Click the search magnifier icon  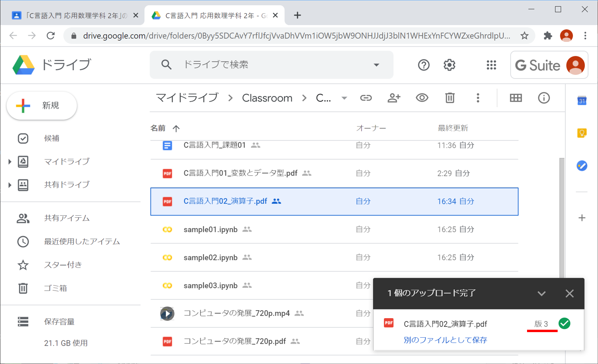click(166, 65)
